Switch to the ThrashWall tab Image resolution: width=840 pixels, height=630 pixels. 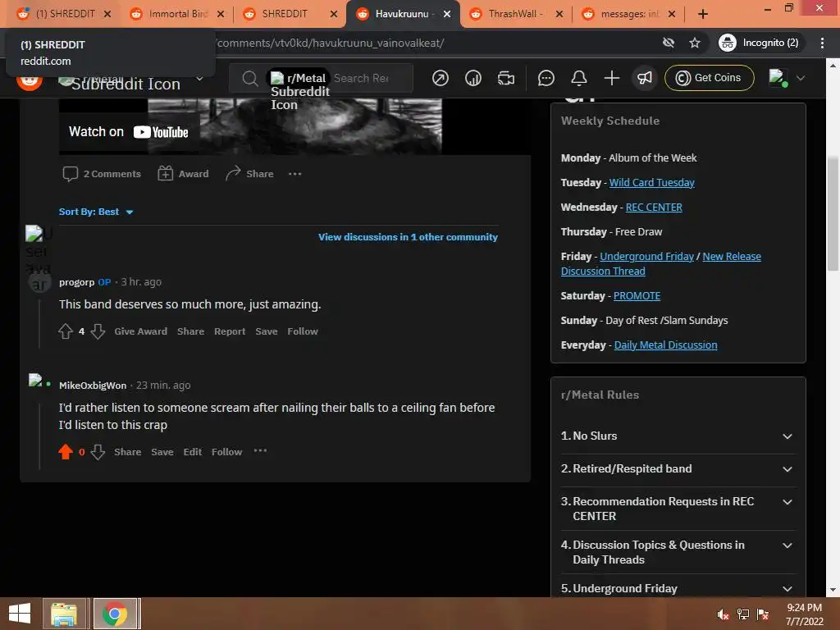(515, 14)
